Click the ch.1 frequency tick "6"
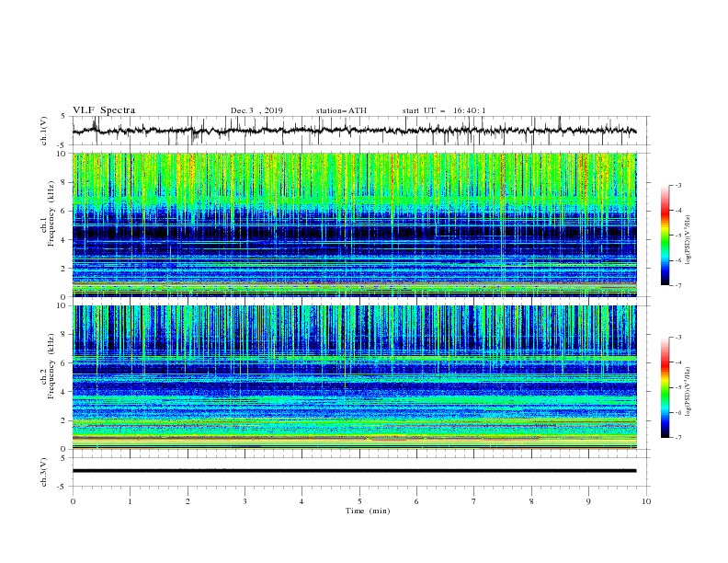 (64, 212)
